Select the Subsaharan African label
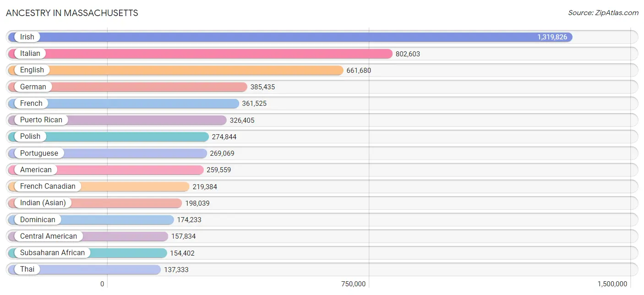 52,253
